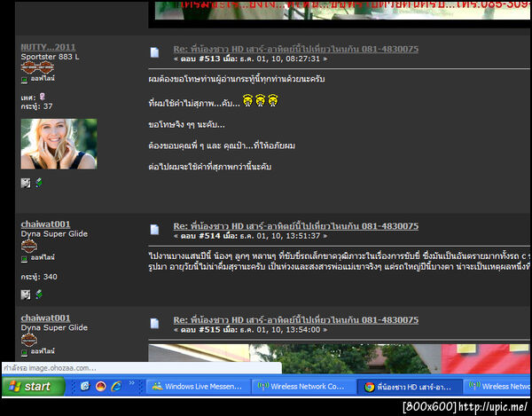Switch to Wireless Network Co... taskbar button
This screenshot has height=416, width=532.
pos(303,387)
